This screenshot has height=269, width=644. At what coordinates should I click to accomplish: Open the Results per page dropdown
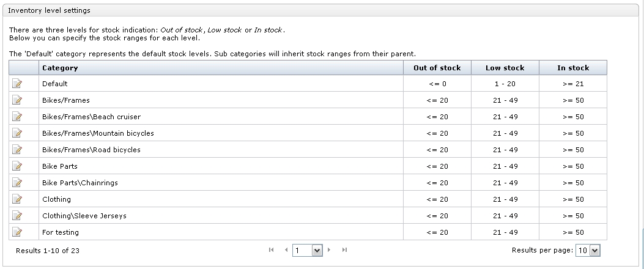coord(588,250)
